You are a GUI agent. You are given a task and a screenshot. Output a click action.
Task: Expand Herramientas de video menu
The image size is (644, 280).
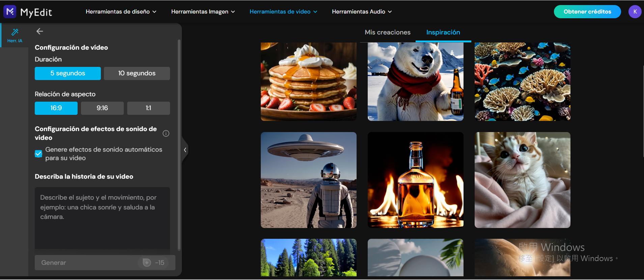[x=283, y=11]
